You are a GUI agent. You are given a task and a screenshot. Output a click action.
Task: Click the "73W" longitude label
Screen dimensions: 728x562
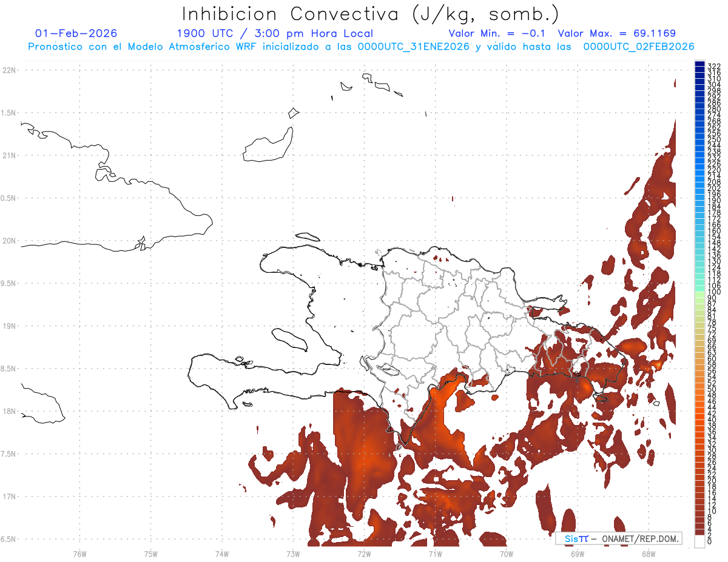coord(293,554)
